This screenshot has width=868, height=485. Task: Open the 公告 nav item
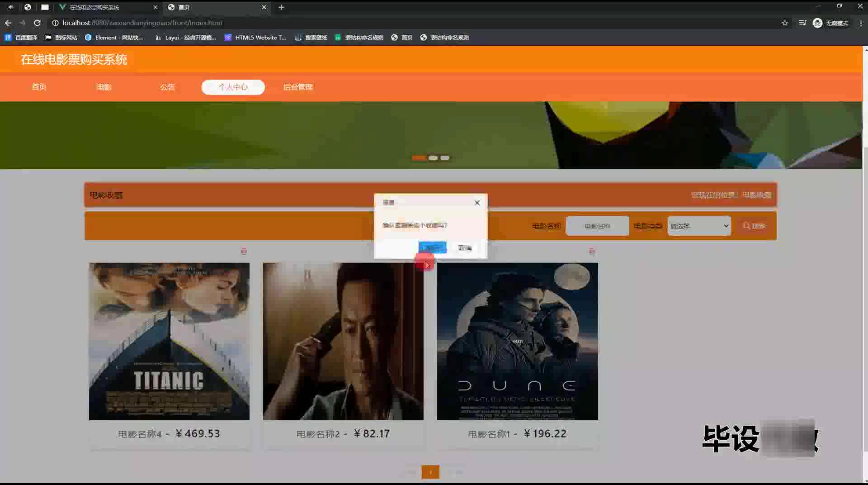pos(167,87)
